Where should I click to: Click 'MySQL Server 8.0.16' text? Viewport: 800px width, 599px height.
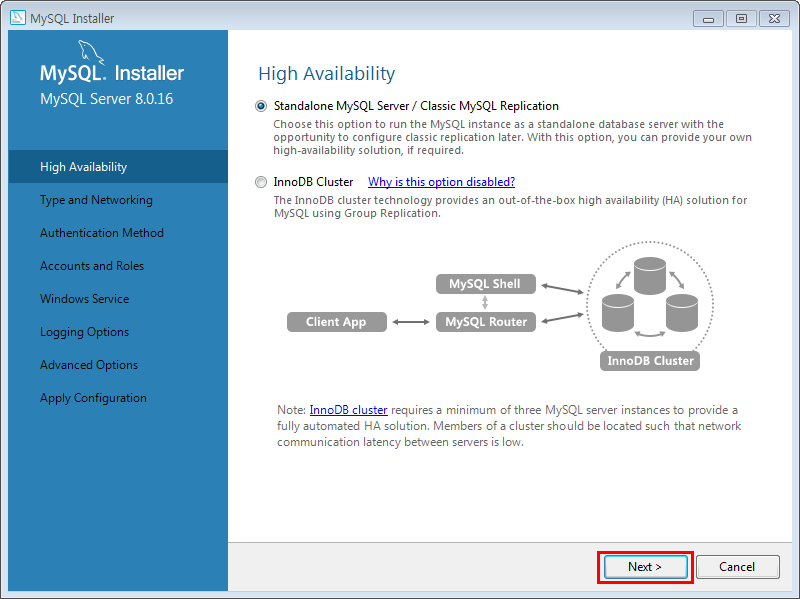click(107, 98)
